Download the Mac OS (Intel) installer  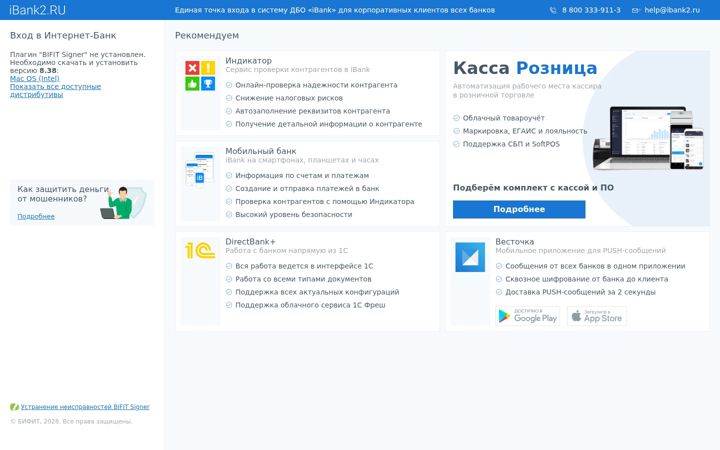(34, 79)
